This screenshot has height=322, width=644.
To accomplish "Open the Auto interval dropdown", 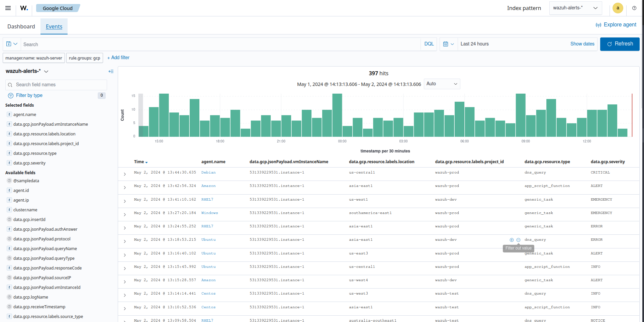I will (442, 84).
